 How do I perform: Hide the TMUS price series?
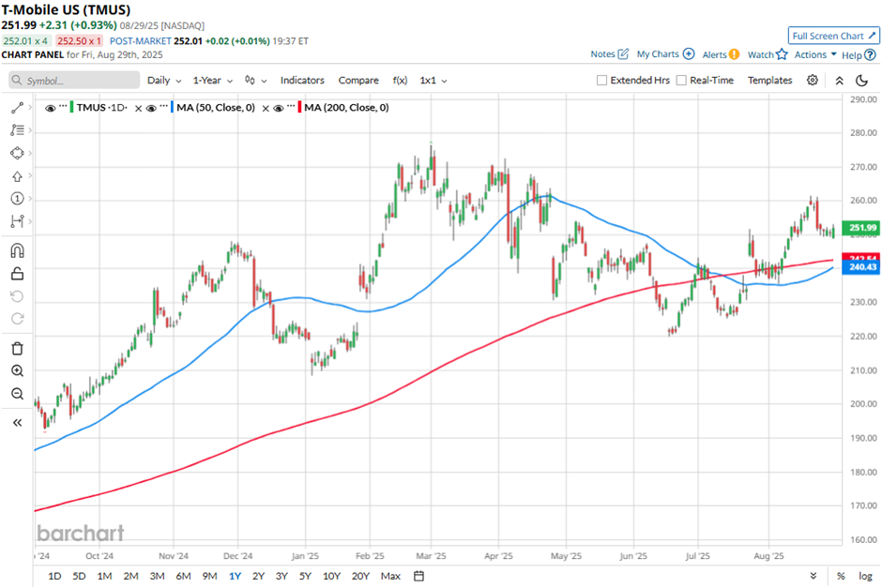pyautogui.click(x=50, y=109)
